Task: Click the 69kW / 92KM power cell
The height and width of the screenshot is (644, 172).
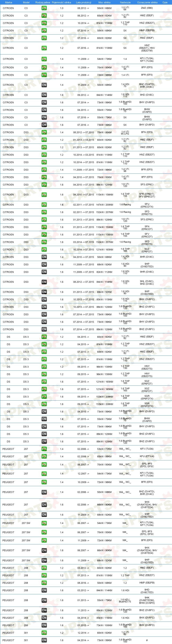Action: pyautogui.click(x=104, y=292)
